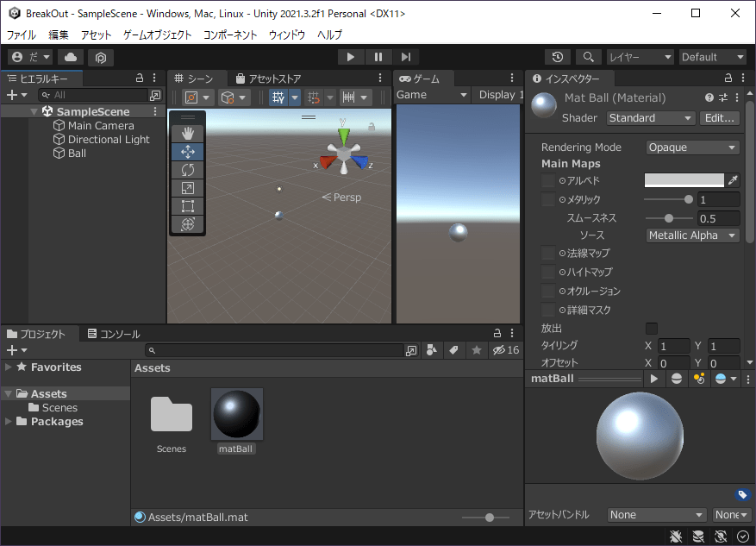Toggle Persp projection label
756x546 pixels.
341,198
